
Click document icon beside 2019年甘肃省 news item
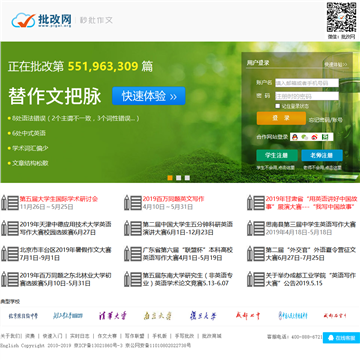256,203
